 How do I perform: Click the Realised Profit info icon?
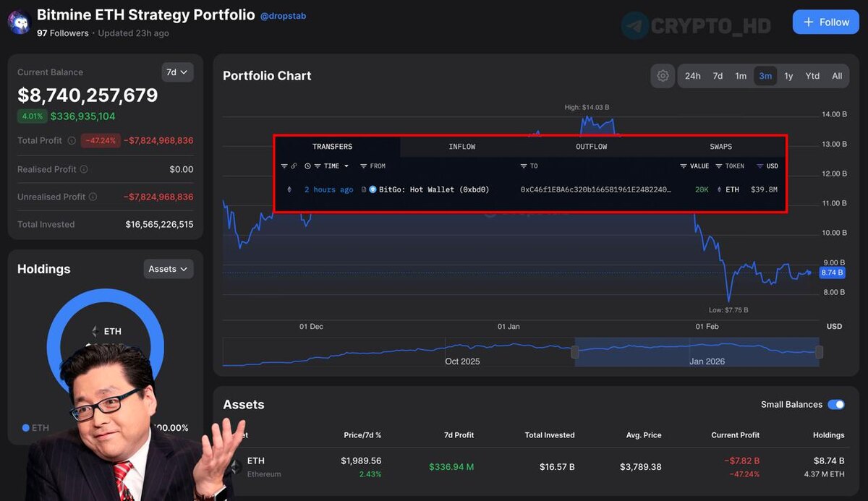coord(84,169)
